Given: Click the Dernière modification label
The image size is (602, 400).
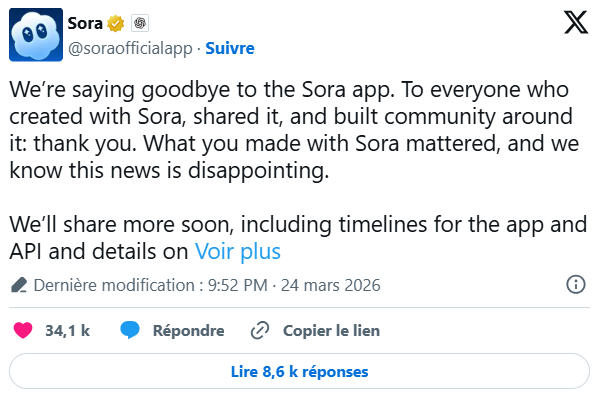Looking at the screenshot, I should click(x=114, y=285).
